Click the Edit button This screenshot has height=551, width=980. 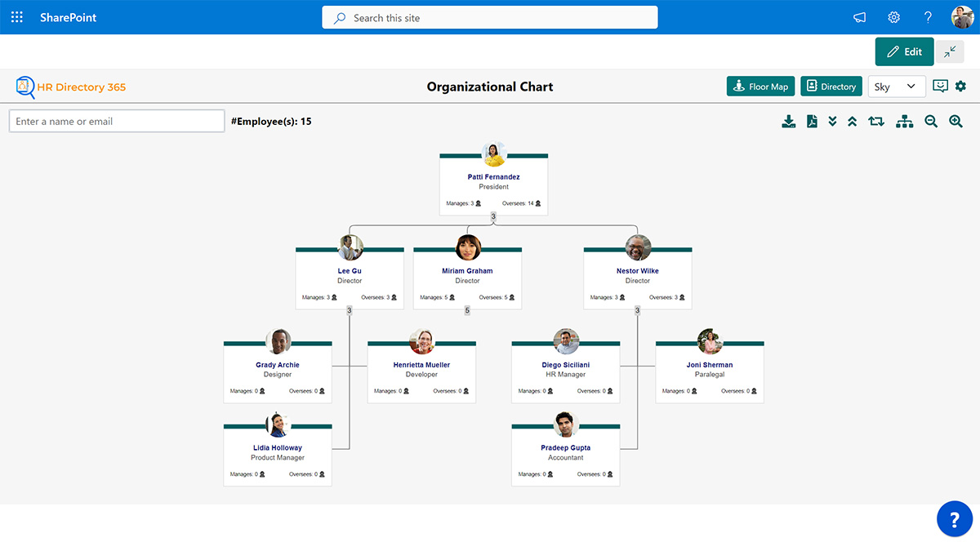pos(904,51)
